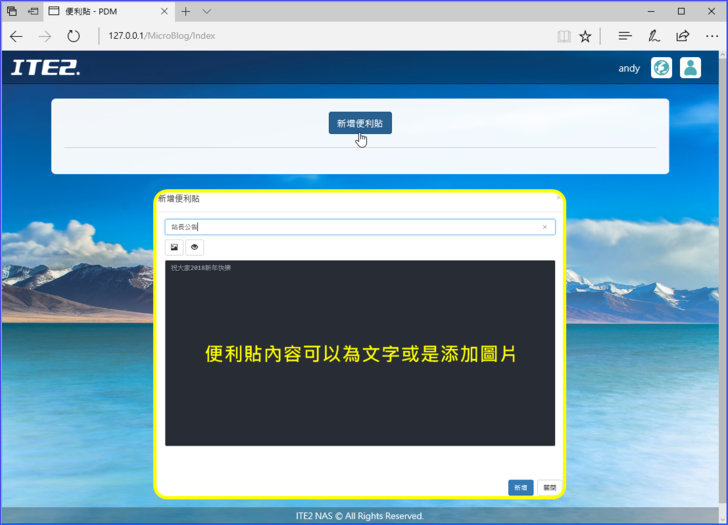The height and width of the screenshot is (525, 728).
Task: Click the set tabs aside icon
Action: click(x=33, y=11)
